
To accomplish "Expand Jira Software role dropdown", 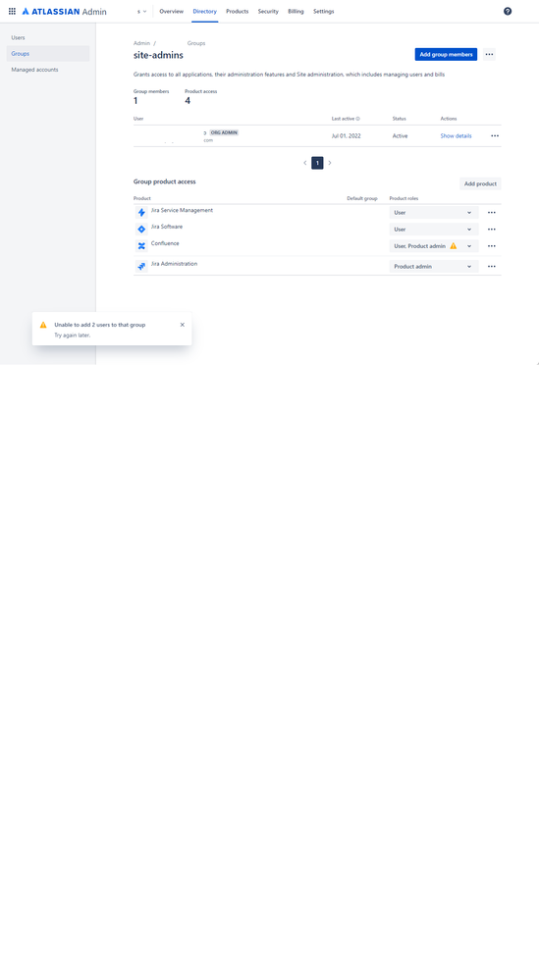I will pos(434,230).
